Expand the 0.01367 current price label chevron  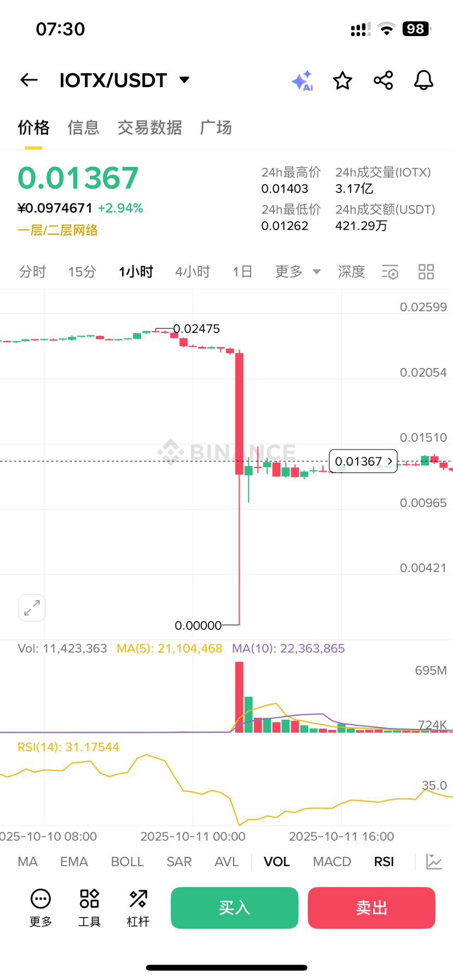[x=390, y=462]
